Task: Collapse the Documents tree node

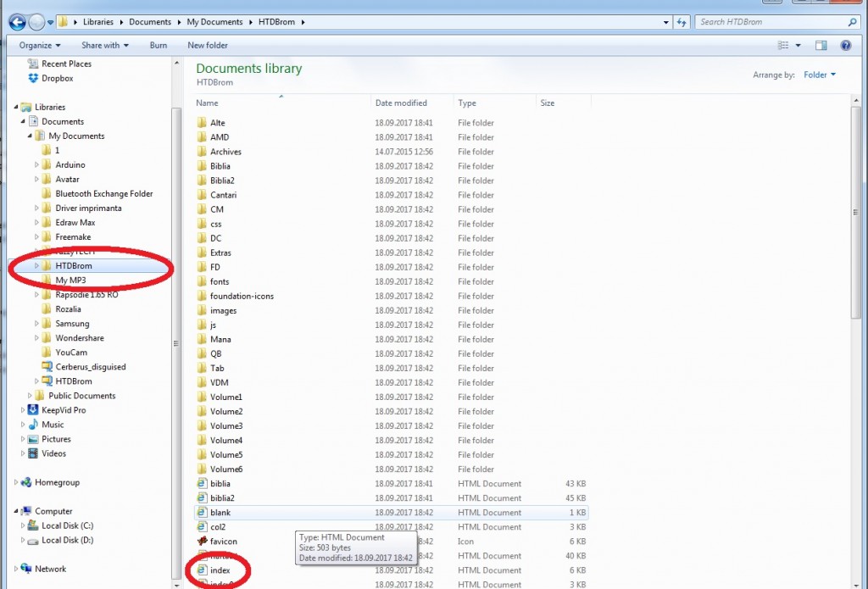Action: tap(23, 121)
